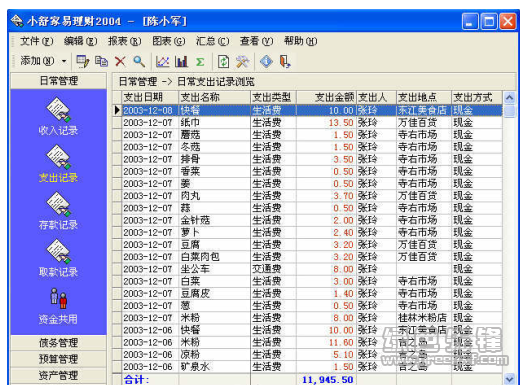Open the 汇总(C) menu
This screenshot has width=530, height=385.
tap(212, 41)
